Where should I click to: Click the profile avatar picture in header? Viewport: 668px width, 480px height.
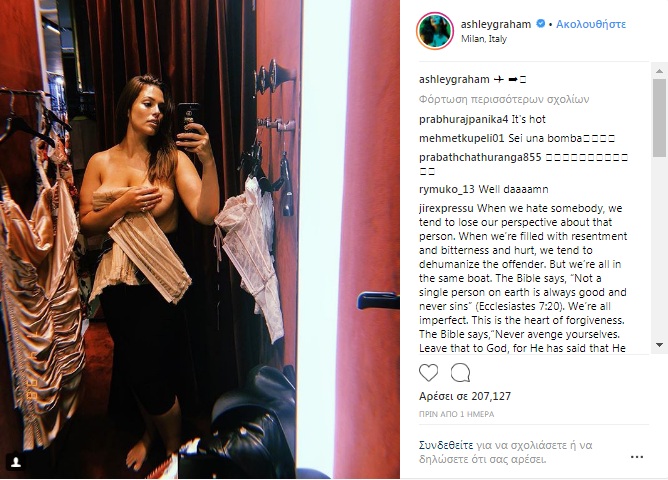click(x=435, y=31)
